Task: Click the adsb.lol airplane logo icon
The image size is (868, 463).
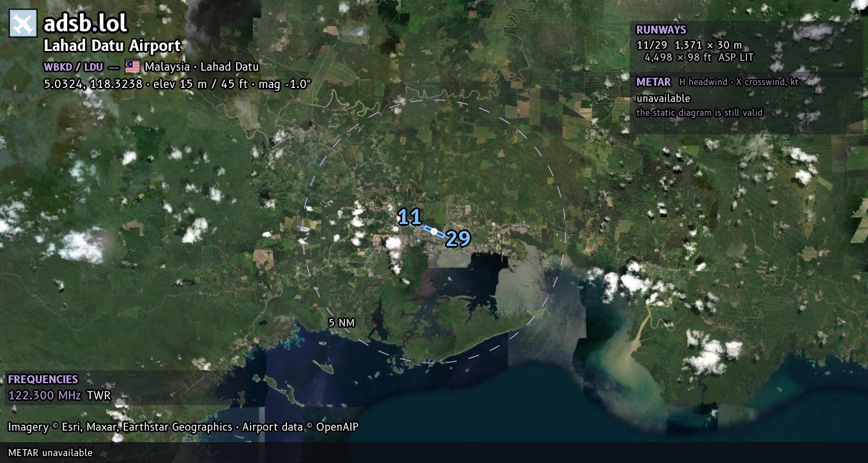Action: click(x=23, y=24)
